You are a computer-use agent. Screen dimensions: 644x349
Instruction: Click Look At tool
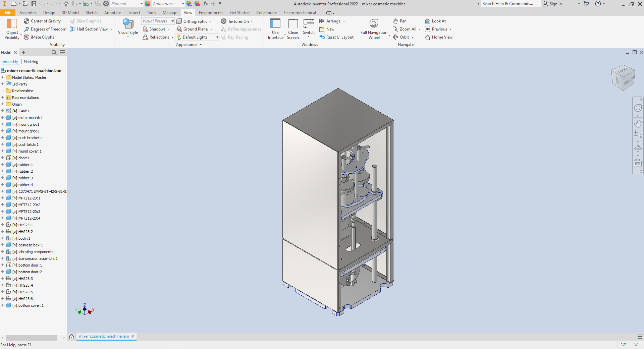coord(435,21)
